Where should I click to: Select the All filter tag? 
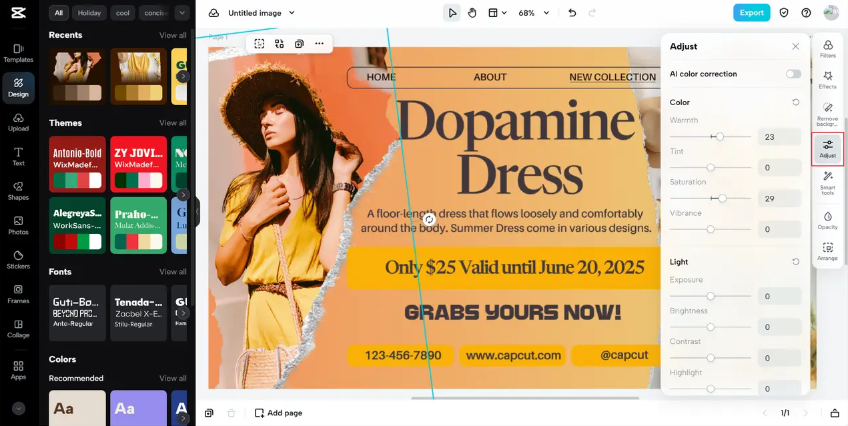coord(58,13)
